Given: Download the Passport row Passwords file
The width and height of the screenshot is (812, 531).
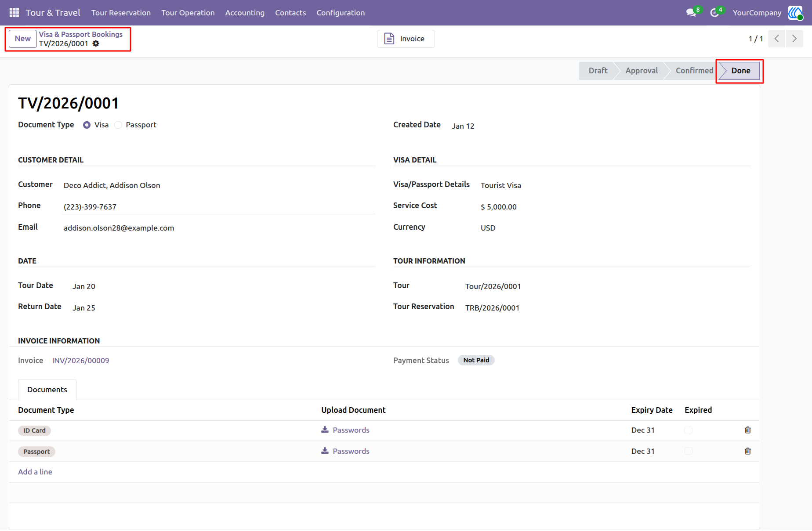Looking at the screenshot, I should point(345,451).
